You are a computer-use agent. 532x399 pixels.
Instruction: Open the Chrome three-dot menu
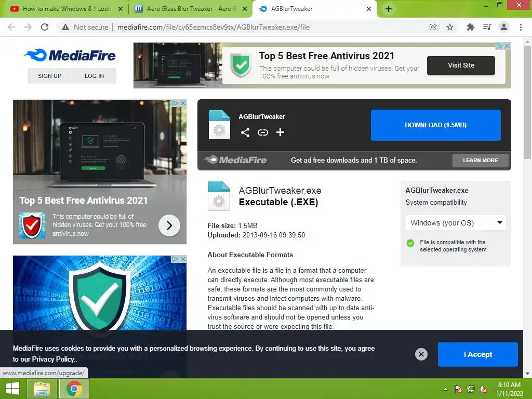tap(521, 27)
